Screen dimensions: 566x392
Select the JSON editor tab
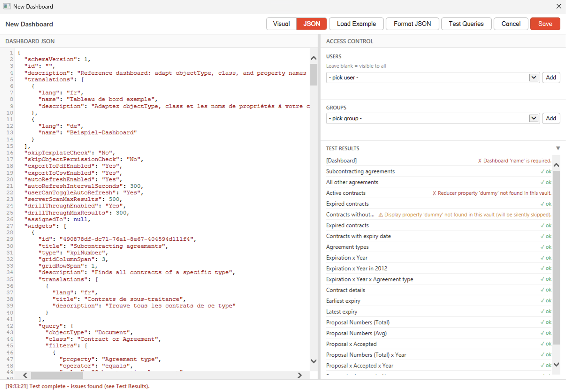point(312,24)
